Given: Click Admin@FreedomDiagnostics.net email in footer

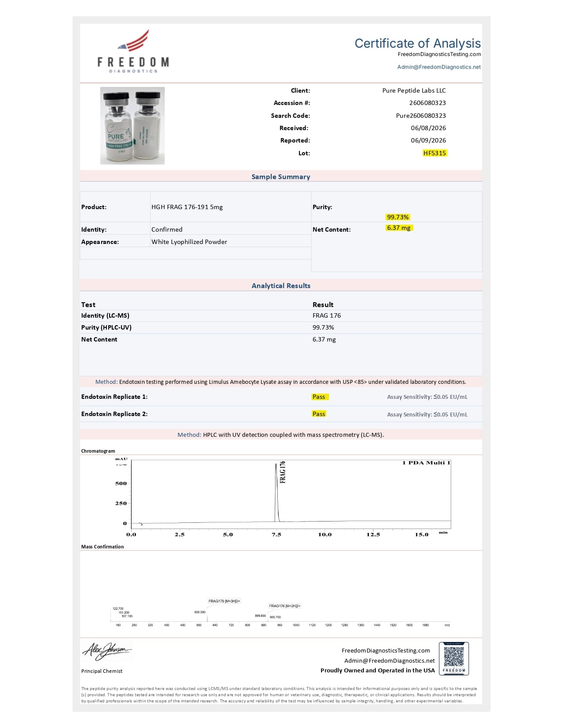Looking at the screenshot, I should tap(389, 660).
